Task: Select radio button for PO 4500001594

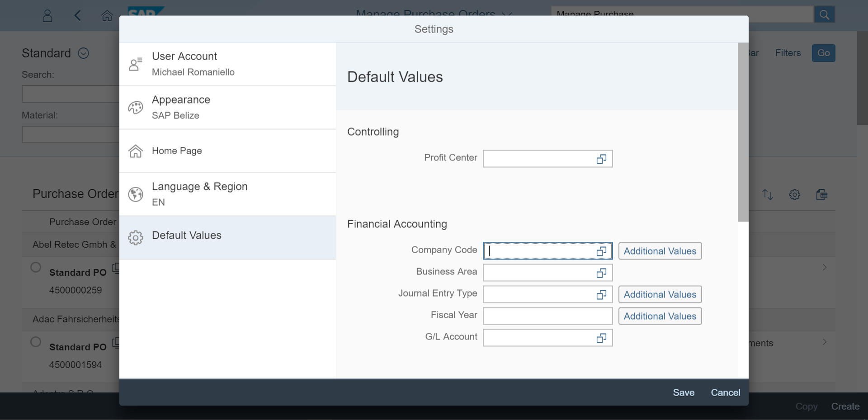Action: coord(36,342)
